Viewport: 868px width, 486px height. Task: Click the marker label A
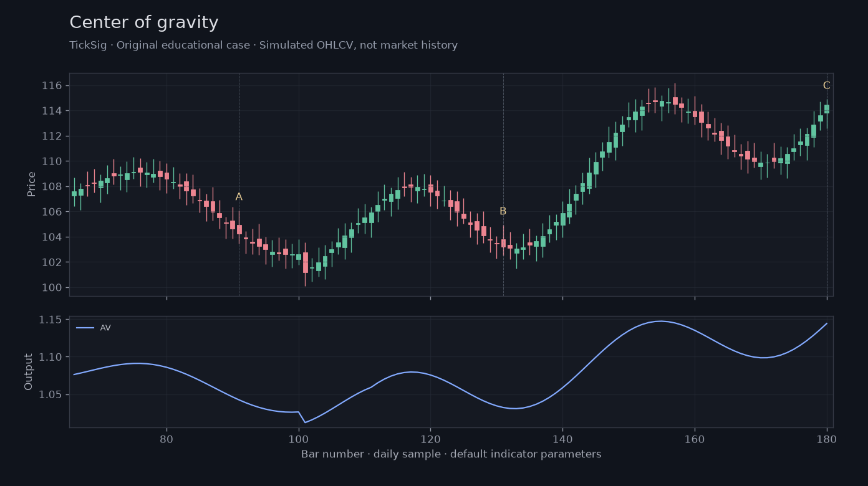(x=239, y=197)
